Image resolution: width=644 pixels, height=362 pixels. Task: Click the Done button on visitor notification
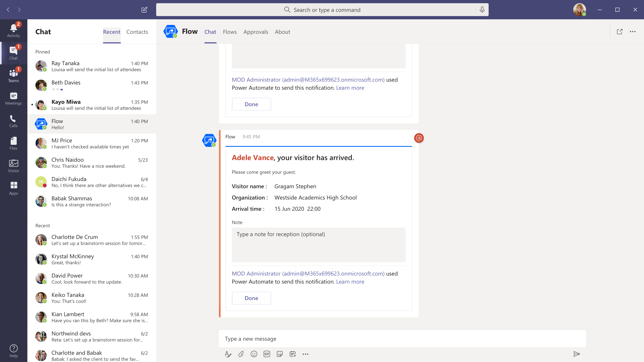(251, 297)
